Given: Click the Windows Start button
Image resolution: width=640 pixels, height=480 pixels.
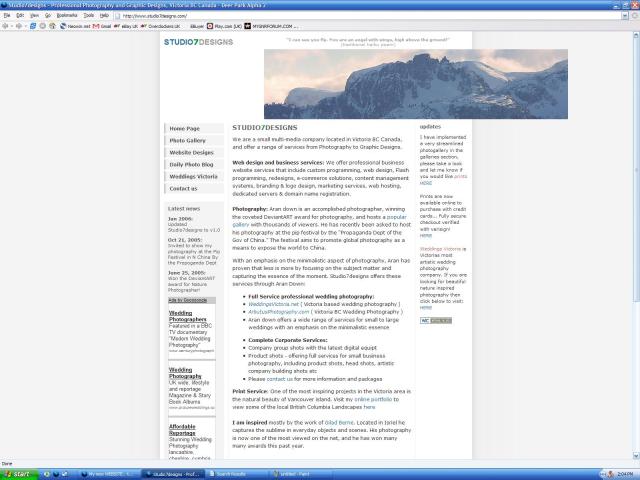Looking at the screenshot, I should (x=18, y=474).
